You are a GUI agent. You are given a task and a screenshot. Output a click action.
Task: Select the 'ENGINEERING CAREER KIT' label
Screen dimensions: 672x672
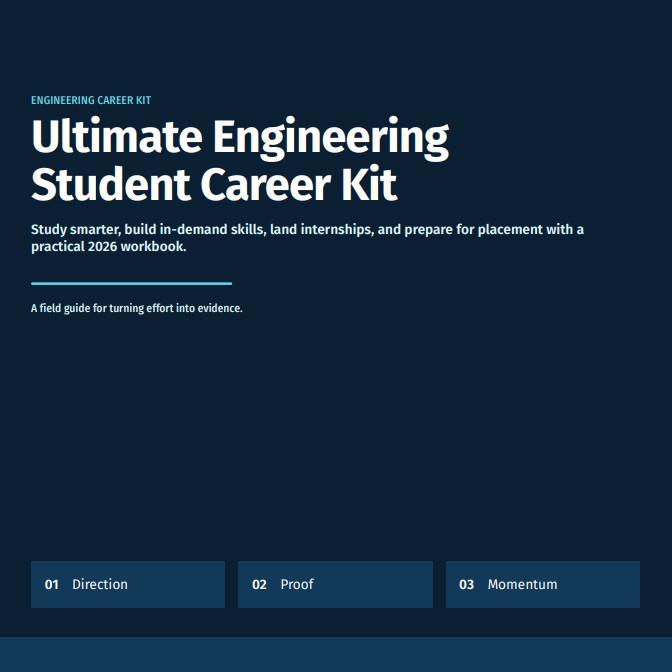(91, 100)
